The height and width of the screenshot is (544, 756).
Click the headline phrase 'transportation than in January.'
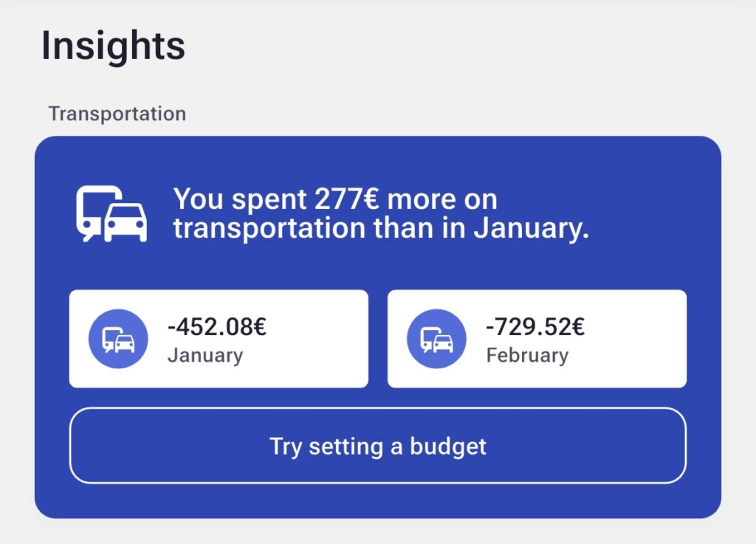click(x=381, y=228)
